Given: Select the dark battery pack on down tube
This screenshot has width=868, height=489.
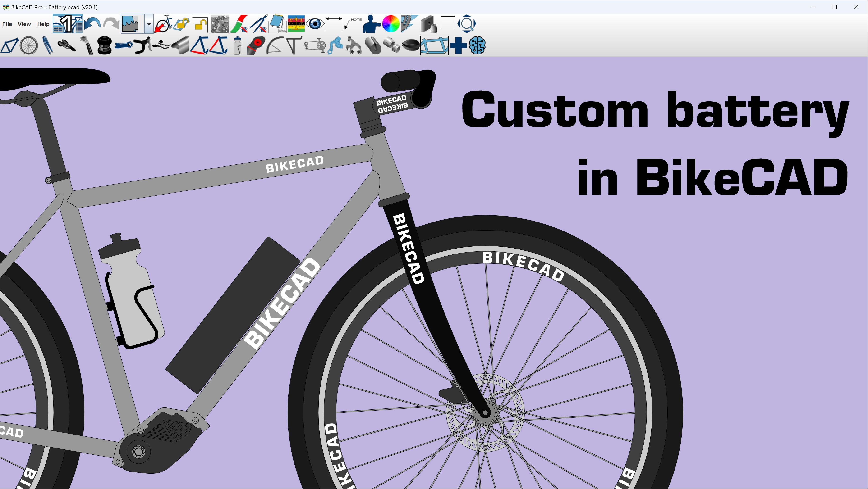Looking at the screenshot, I should coord(233,315).
